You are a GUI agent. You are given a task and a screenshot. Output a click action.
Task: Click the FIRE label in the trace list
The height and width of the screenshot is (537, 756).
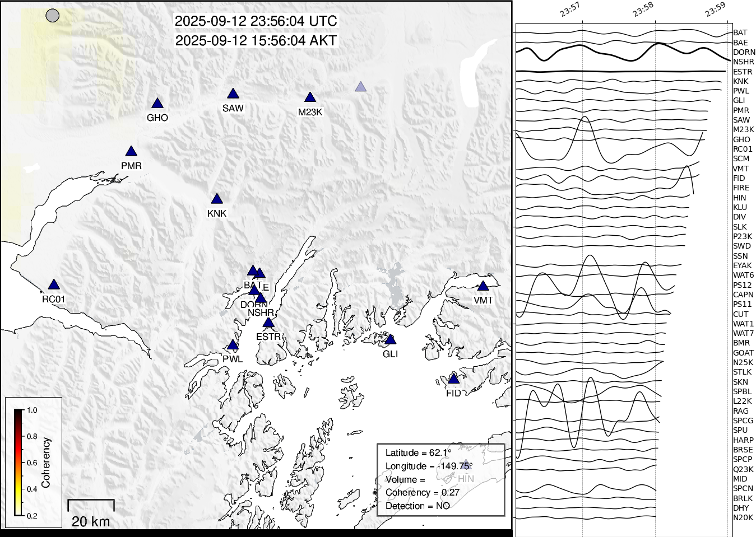[x=741, y=188]
